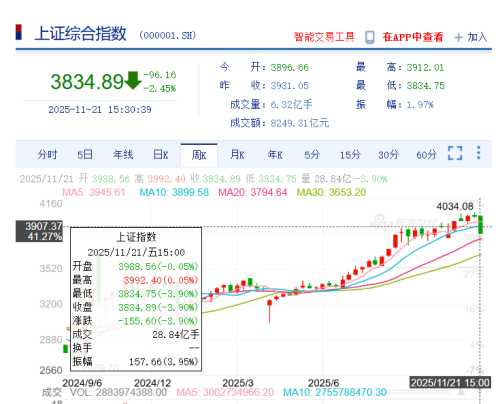Click the y-axis label 3520
The height and width of the screenshot is (404, 500).
point(51,268)
